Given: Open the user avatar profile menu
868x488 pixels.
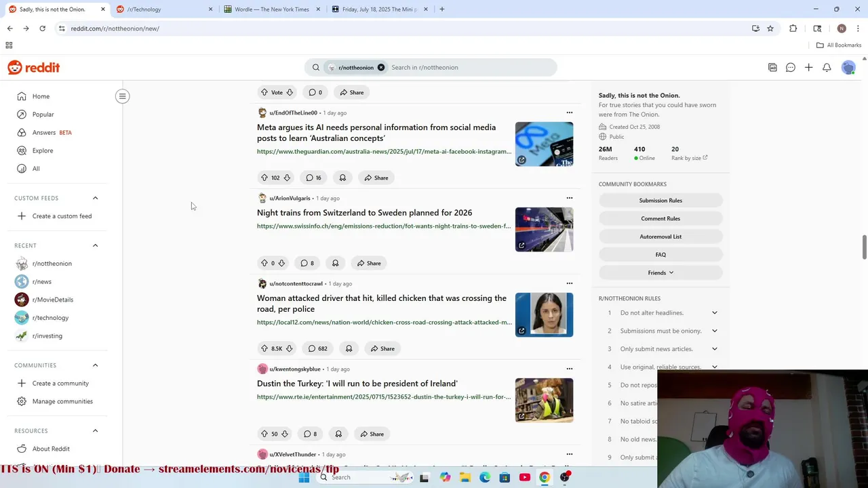Looking at the screenshot, I should (848, 67).
